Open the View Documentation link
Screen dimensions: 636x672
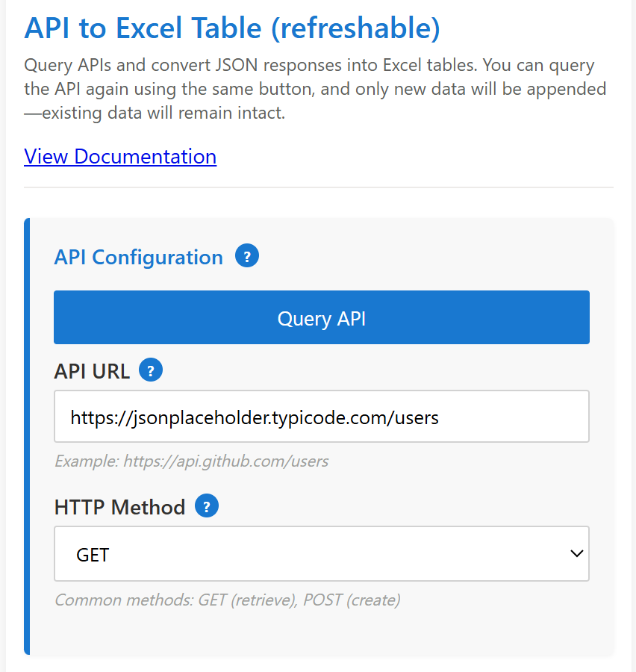pyautogui.click(x=120, y=157)
